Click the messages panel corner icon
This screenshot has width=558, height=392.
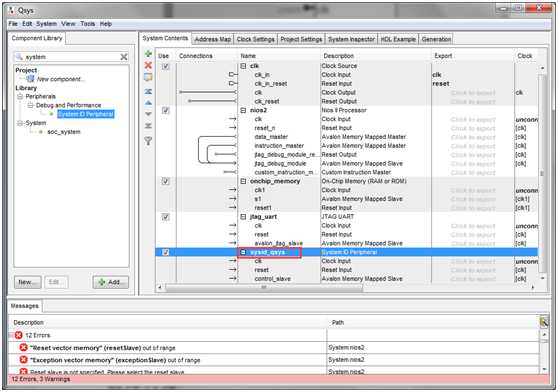pyautogui.click(x=544, y=322)
